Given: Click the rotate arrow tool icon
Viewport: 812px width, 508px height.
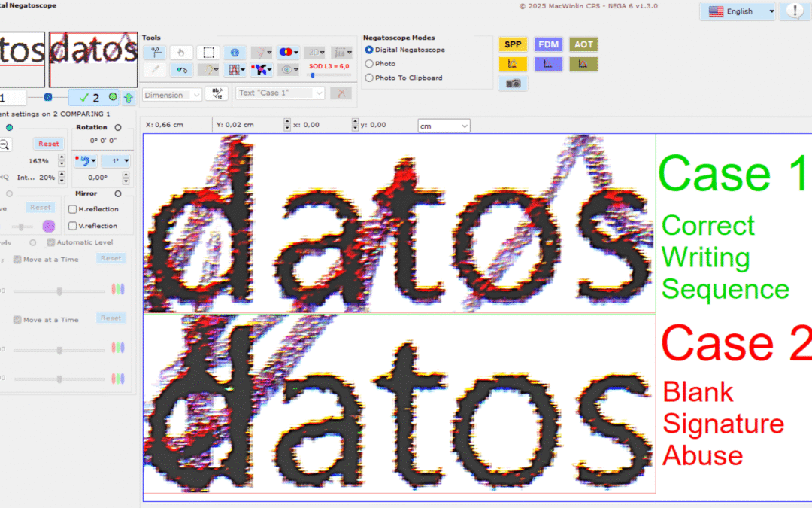Looking at the screenshot, I should [181, 69].
